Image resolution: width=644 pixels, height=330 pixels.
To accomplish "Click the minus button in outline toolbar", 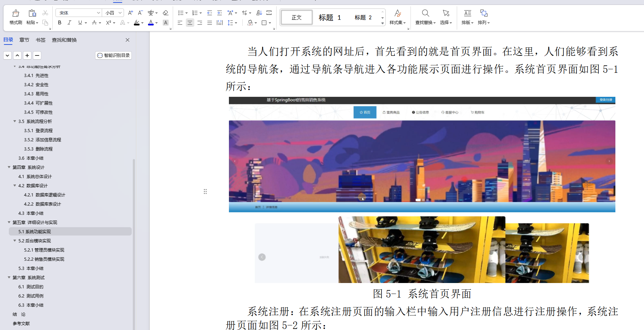I will pyautogui.click(x=37, y=55).
